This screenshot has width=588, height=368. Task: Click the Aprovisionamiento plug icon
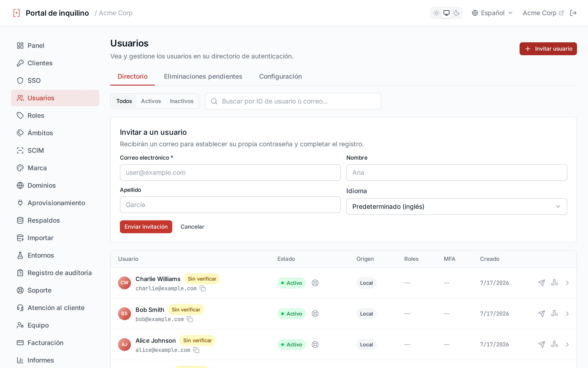pyautogui.click(x=20, y=203)
